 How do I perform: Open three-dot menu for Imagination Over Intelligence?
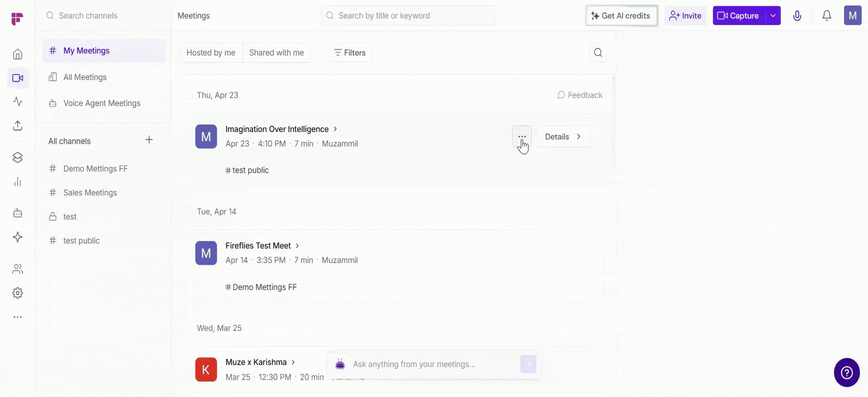[522, 137]
